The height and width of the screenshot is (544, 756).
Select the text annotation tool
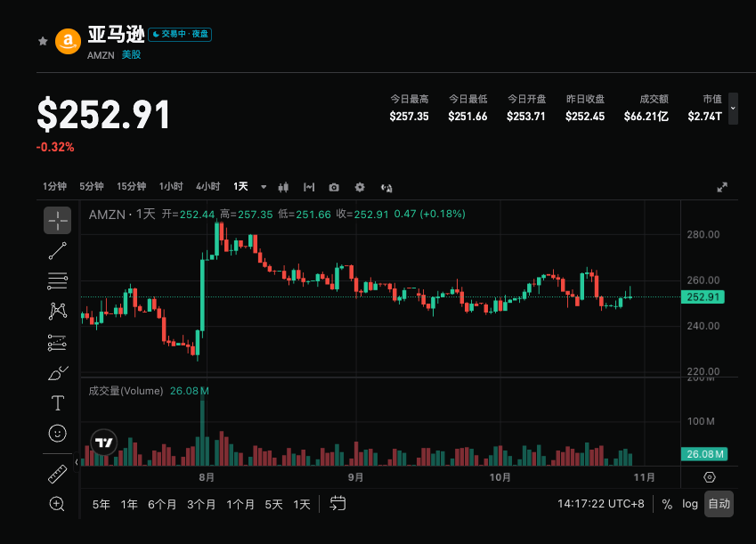click(57, 402)
